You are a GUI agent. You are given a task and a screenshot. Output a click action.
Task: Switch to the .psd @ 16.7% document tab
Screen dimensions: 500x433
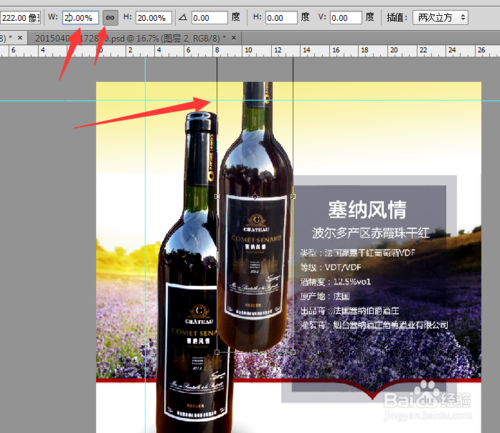pyautogui.click(x=130, y=38)
